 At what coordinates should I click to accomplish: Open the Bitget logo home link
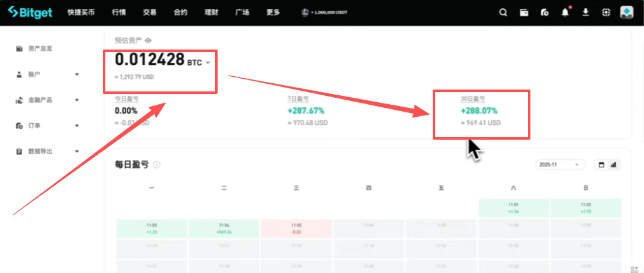(x=30, y=12)
